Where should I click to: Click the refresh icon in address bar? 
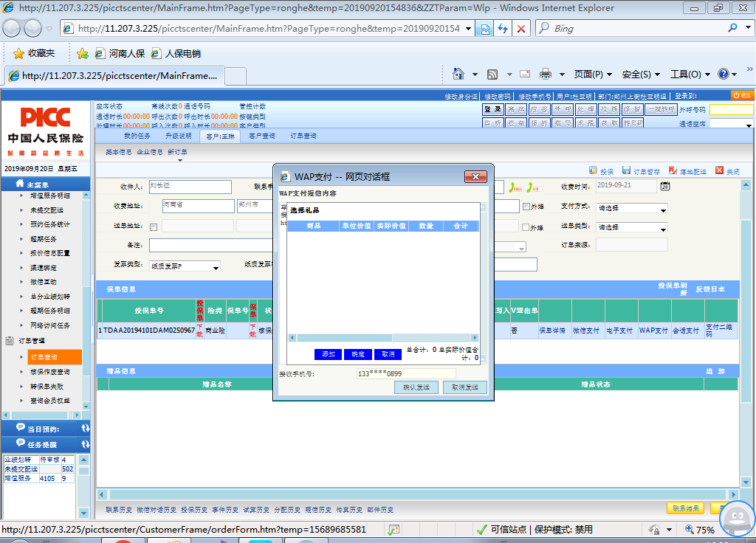pyautogui.click(x=503, y=29)
